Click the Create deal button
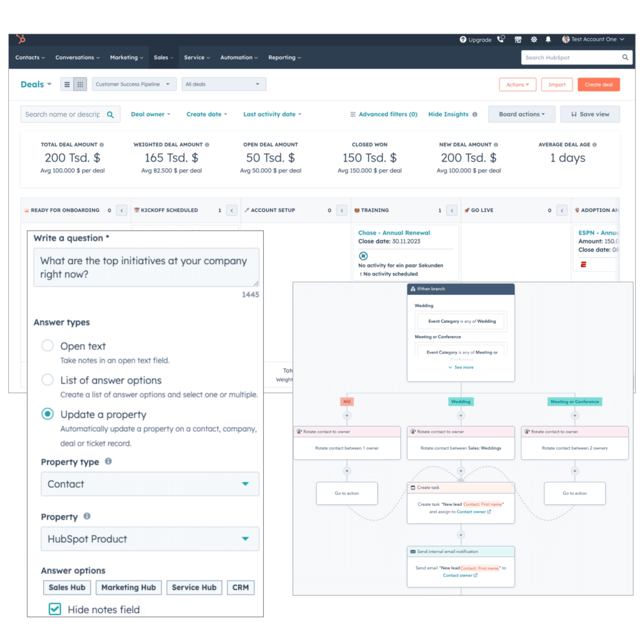 click(598, 85)
